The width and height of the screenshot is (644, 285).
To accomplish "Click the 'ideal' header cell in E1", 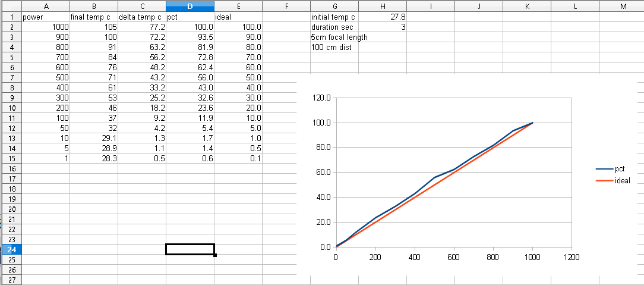I will [238, 17].
